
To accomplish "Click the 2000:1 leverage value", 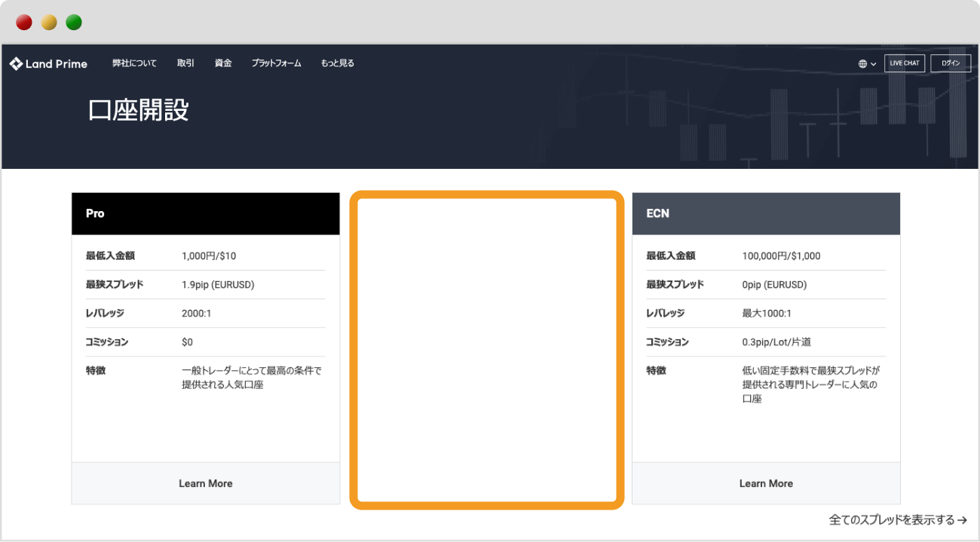I will (197, 314).
